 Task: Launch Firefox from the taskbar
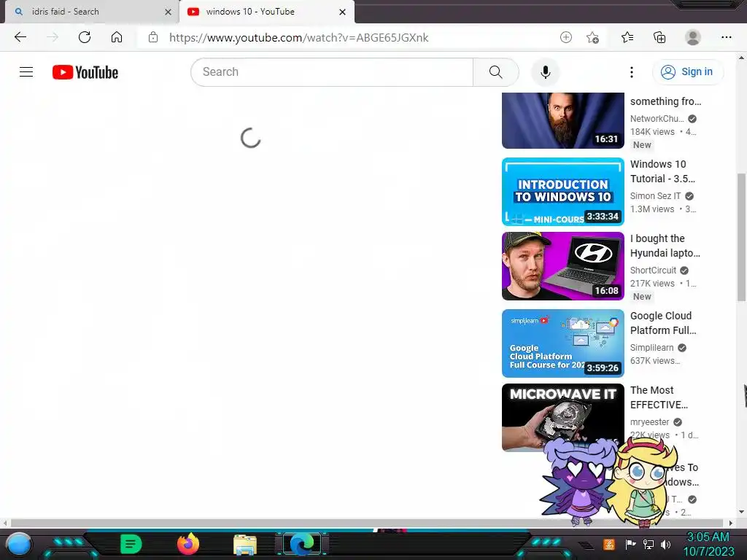[188, 544]
